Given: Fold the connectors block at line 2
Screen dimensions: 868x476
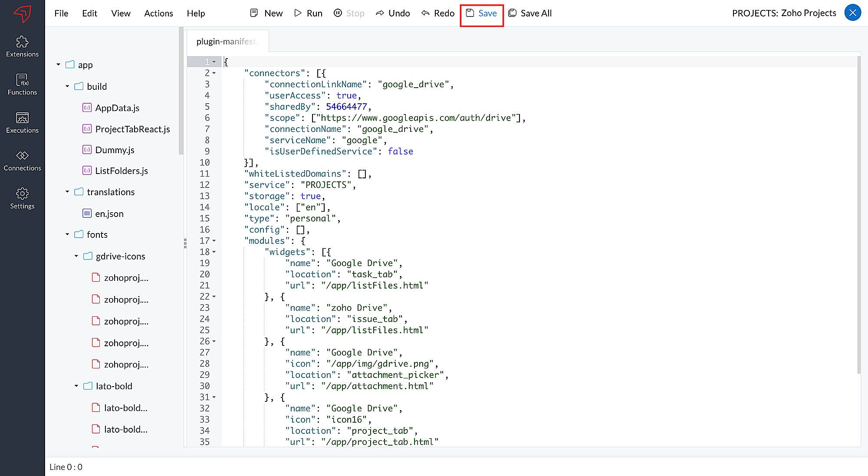Looking at the screenshot, I should coord(214,73).
